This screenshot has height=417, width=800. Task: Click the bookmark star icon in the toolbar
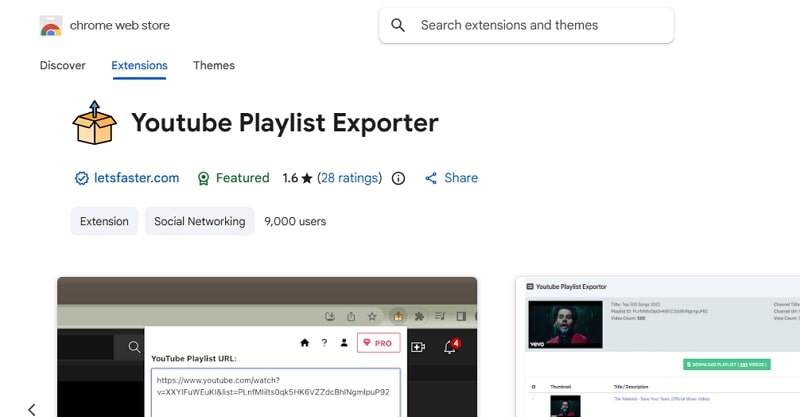click(372, 316)
